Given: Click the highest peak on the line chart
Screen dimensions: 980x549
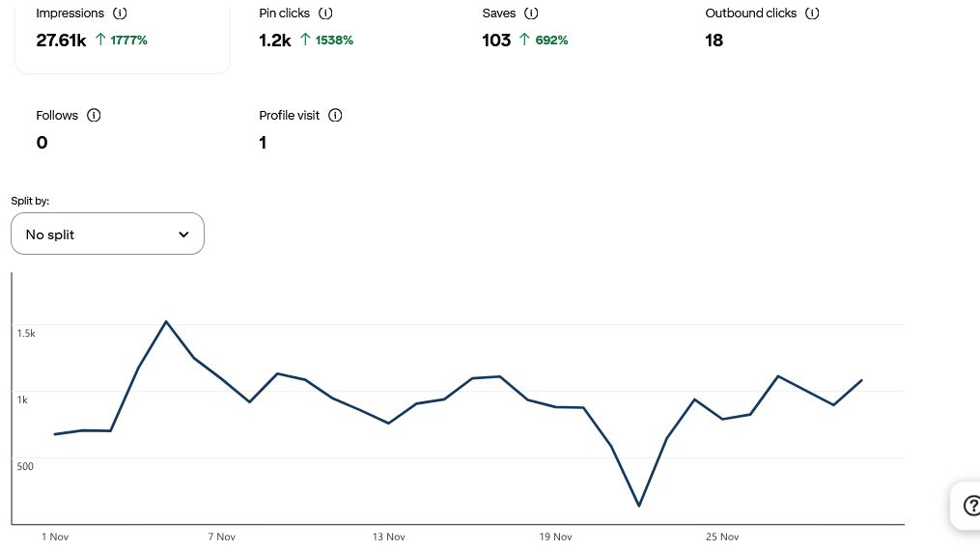Looking at the screenshot, I should tap(166, 321).
